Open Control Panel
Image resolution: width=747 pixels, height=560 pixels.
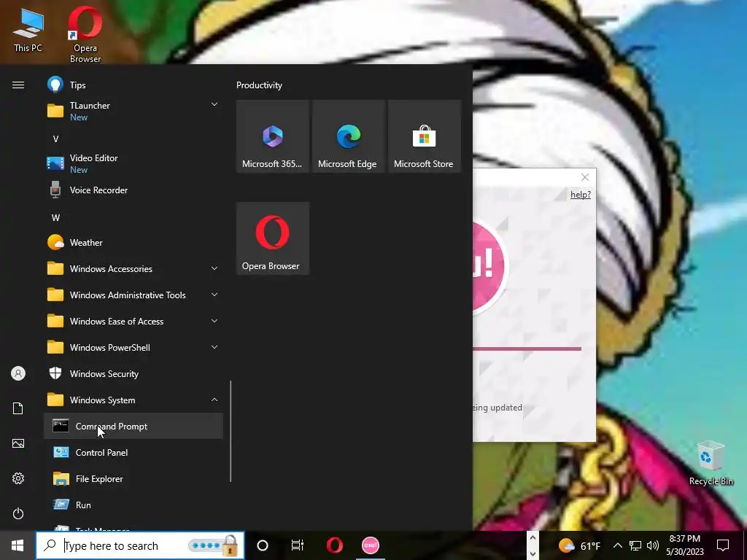click(133, 452)
